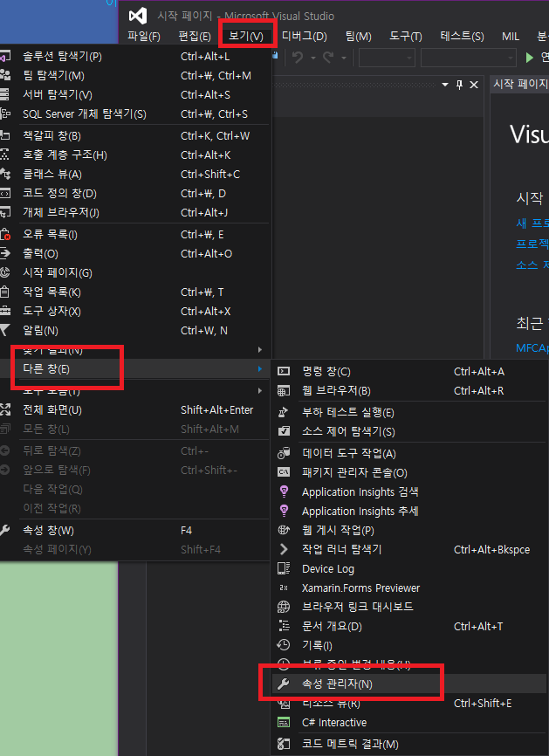Switch to the 시작 페이지 tab
This screenshot has height=756, width=549.
tap(519, 85)
